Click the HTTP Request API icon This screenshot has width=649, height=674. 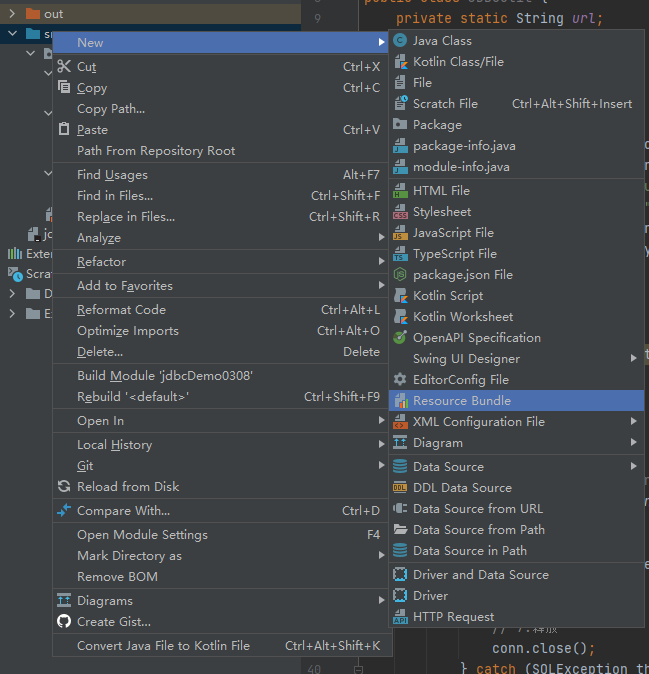click(400, 616)
